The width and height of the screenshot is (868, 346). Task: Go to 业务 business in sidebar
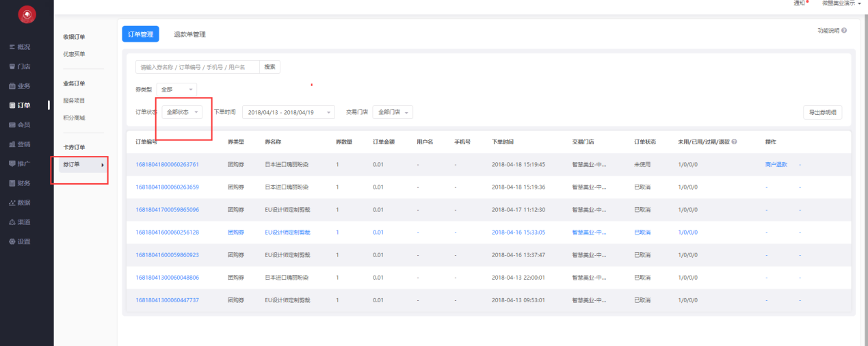(20, 86)
